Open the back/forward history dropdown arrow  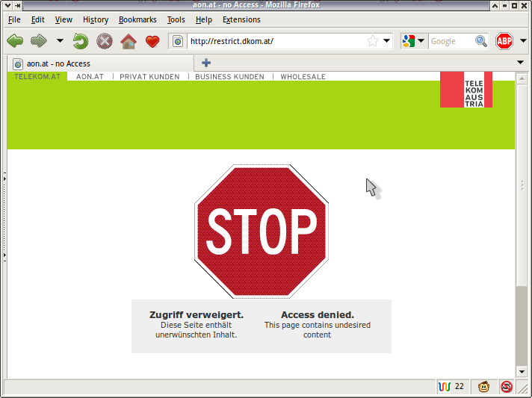coord(60,41)
